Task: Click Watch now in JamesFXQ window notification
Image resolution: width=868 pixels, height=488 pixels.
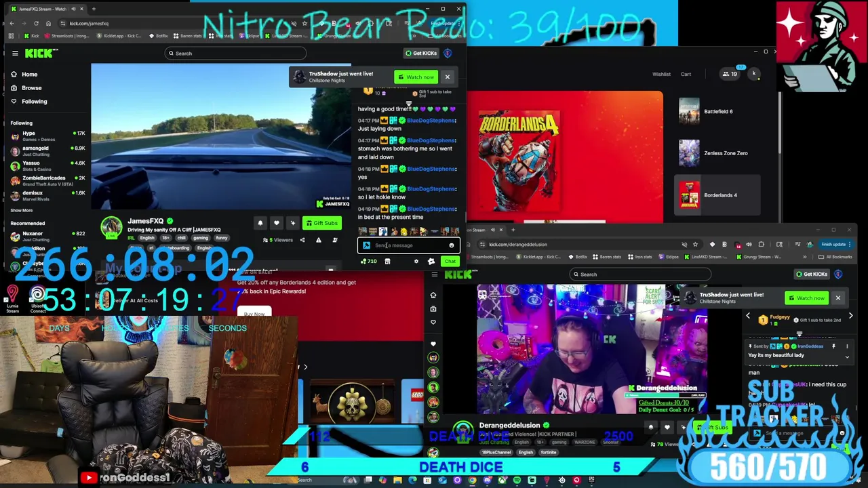Action: point(416,77)
